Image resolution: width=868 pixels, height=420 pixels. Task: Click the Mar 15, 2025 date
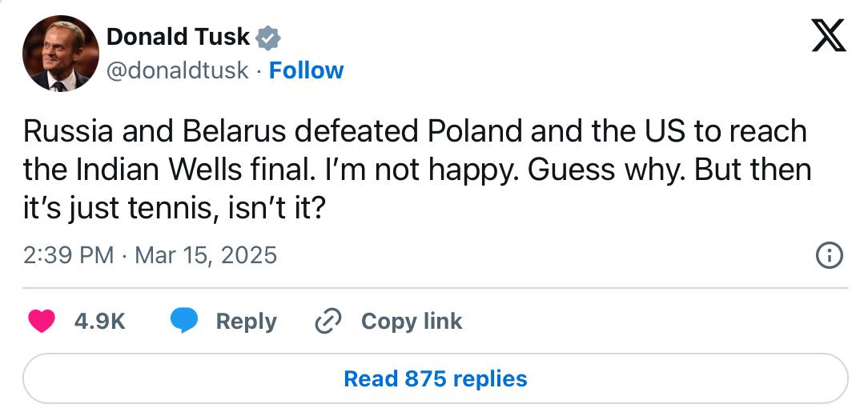tap(205, 256)
